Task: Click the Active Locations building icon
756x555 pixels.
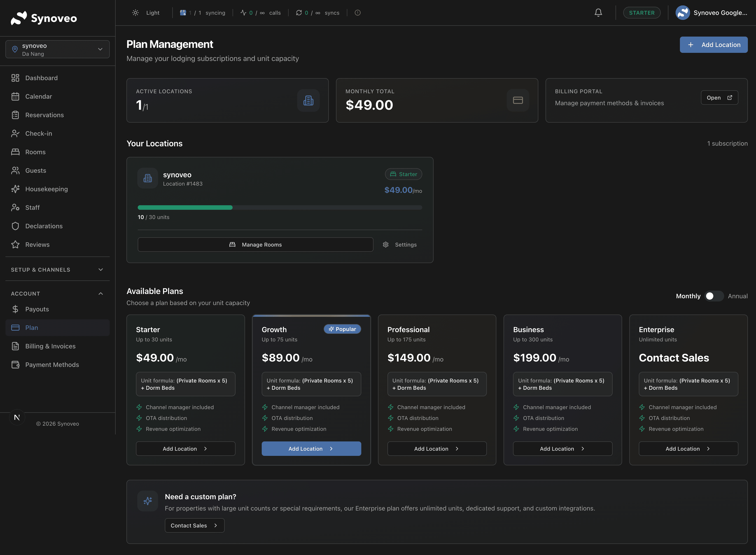Action: click(x=308, y=100)
